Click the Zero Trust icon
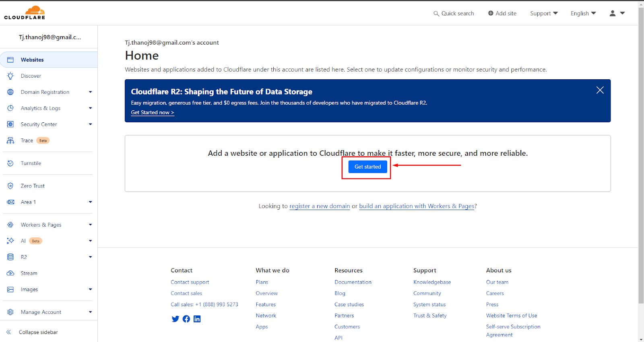Viewport: 644px width, 342px height. point(10,186)
